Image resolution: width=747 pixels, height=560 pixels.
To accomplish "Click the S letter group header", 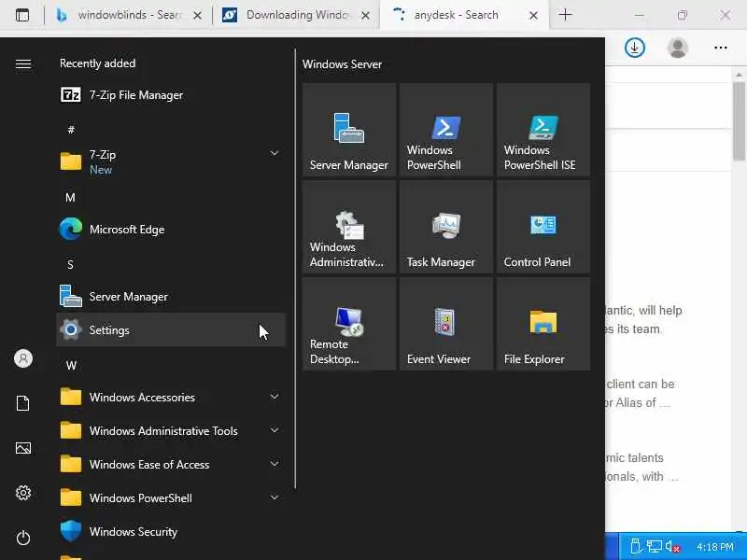I will click(x=71, y=265).
